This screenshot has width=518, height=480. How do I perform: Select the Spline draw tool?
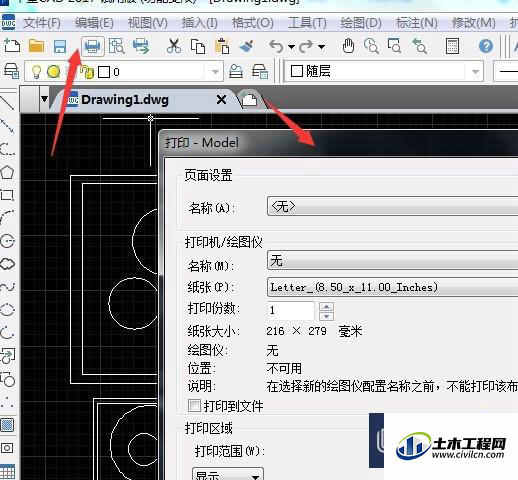click(7, 287)
